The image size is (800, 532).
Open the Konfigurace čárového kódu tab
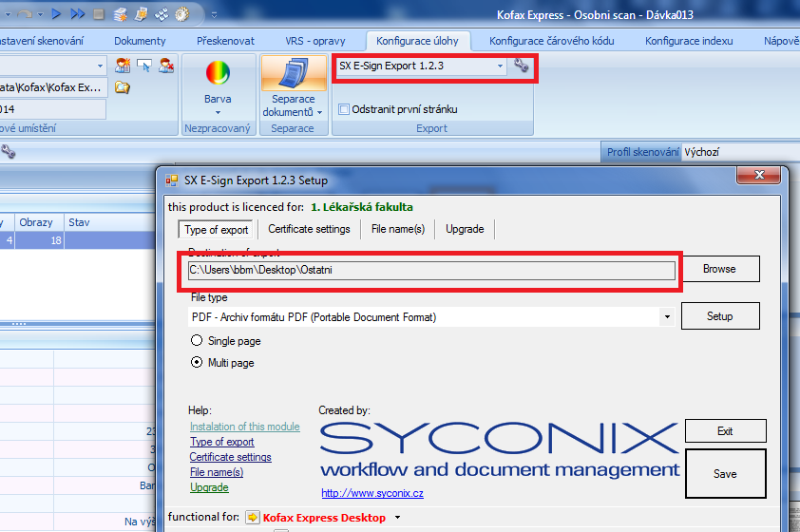(551, 41)
